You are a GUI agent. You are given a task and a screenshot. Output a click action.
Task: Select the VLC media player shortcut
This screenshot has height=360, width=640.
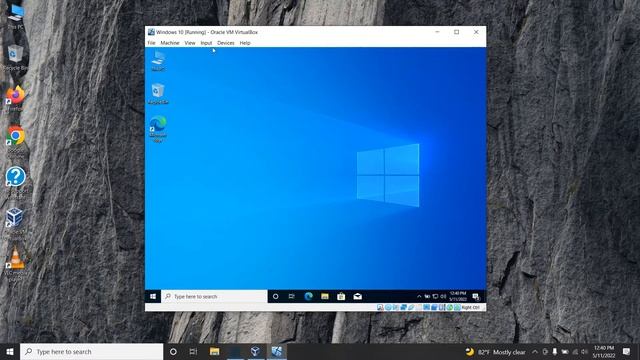[x=16, y=263]
